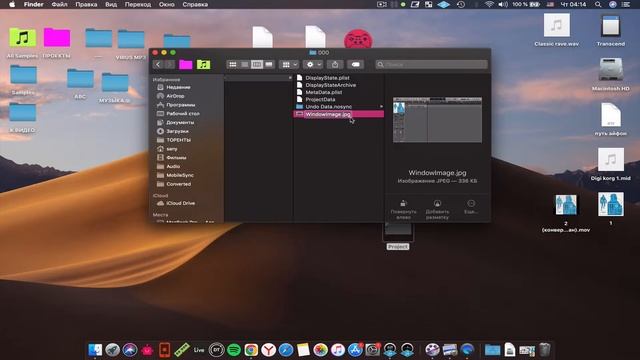Open the Apple menu
Viewport: 640px width, 360px height.
click(12, 4)
